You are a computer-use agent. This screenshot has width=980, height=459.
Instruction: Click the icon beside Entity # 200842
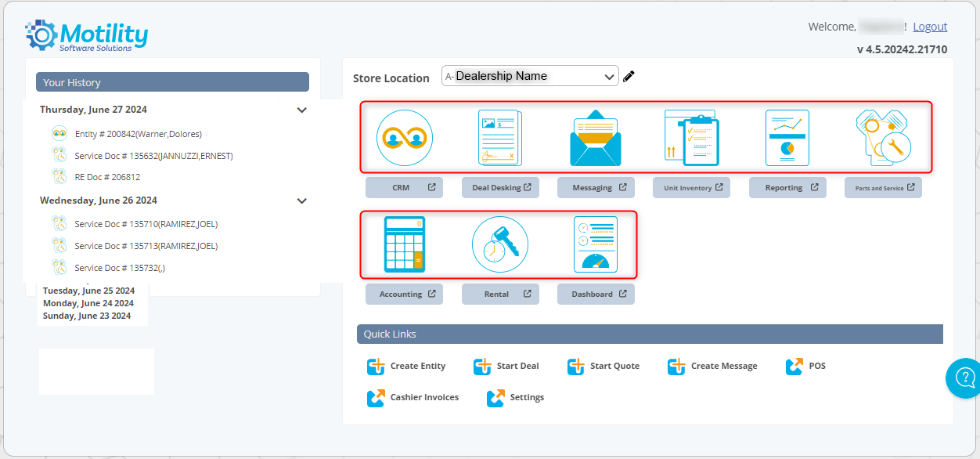[x=59, y=133]
